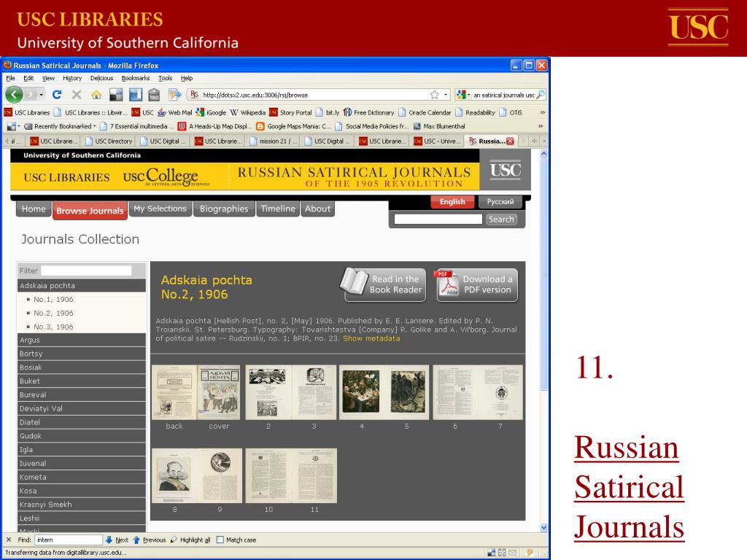Screen dimensions: 747x560
Task: Select the Iuvenal journal
Action: [82, 463]
